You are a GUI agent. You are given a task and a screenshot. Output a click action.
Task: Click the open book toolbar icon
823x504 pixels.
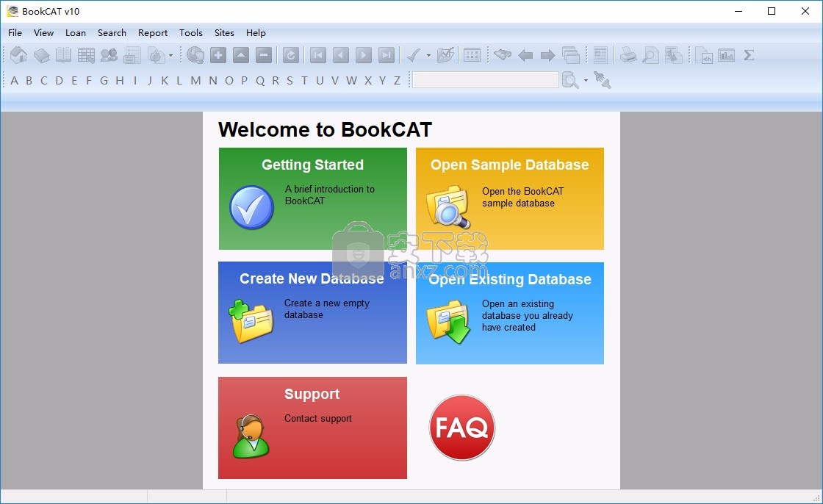[63, 55]
